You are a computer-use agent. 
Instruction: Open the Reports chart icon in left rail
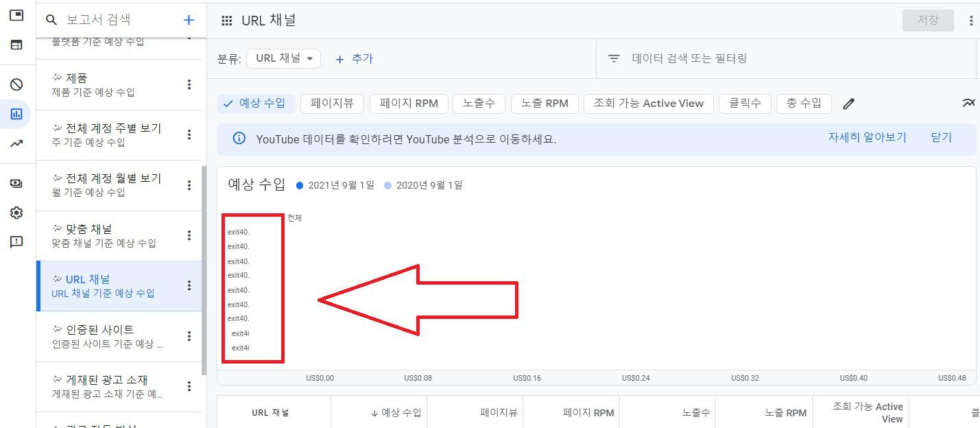pyautogui.click(x=16, y=114)
